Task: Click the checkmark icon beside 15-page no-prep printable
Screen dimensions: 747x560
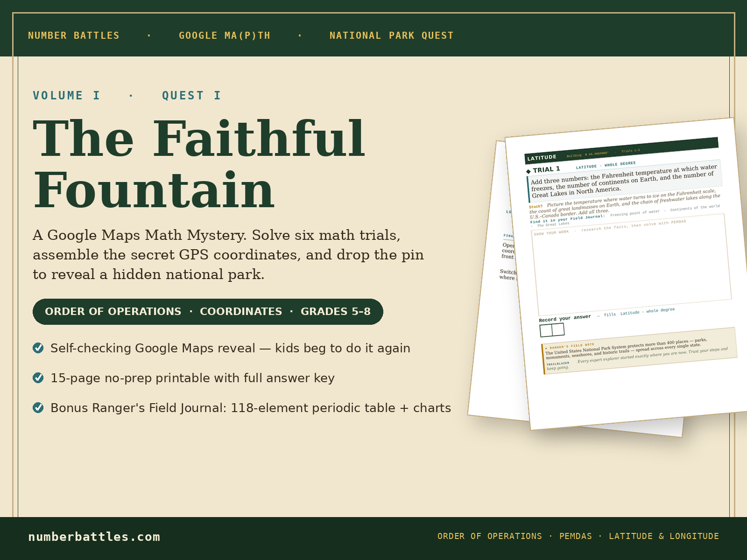Action: point(38,378)
